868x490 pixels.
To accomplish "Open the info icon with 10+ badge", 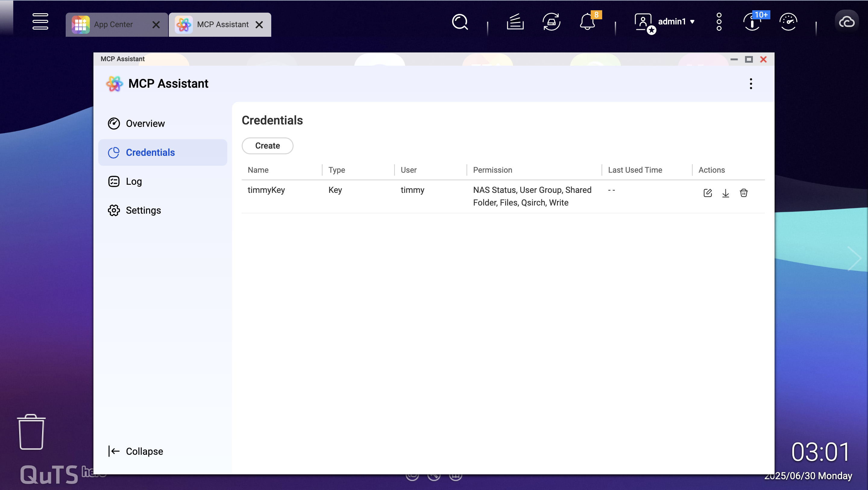I will 752,22.
